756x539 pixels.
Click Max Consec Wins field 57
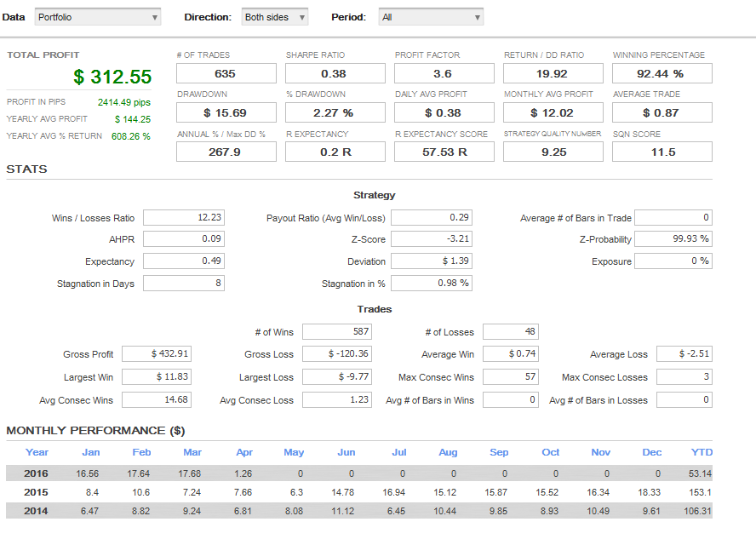click(x=511, y=376)
